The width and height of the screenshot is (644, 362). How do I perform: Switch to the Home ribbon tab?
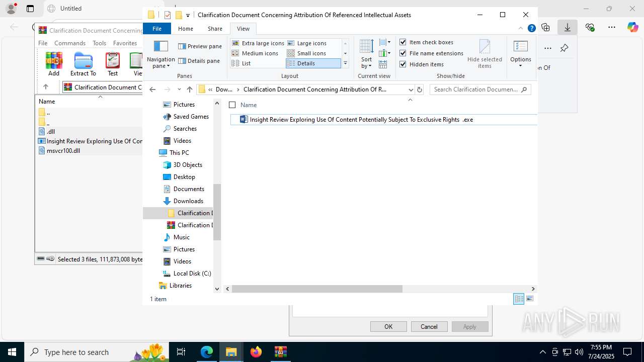tap(185, 29)
